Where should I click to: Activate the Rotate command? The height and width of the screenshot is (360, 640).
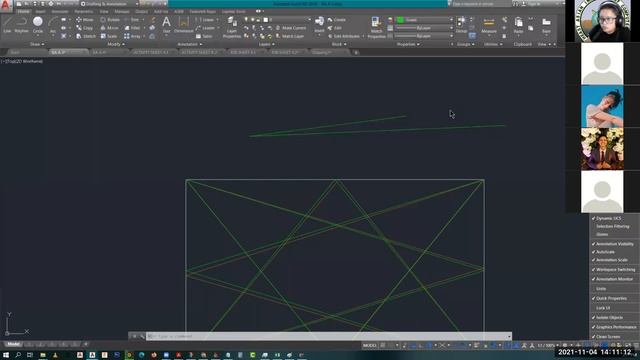110,20
